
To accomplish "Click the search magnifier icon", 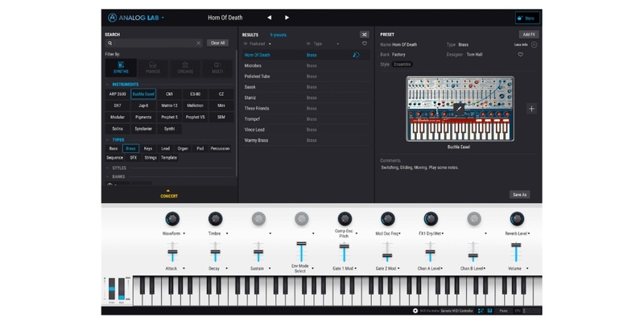I will [x=110, y=43].
